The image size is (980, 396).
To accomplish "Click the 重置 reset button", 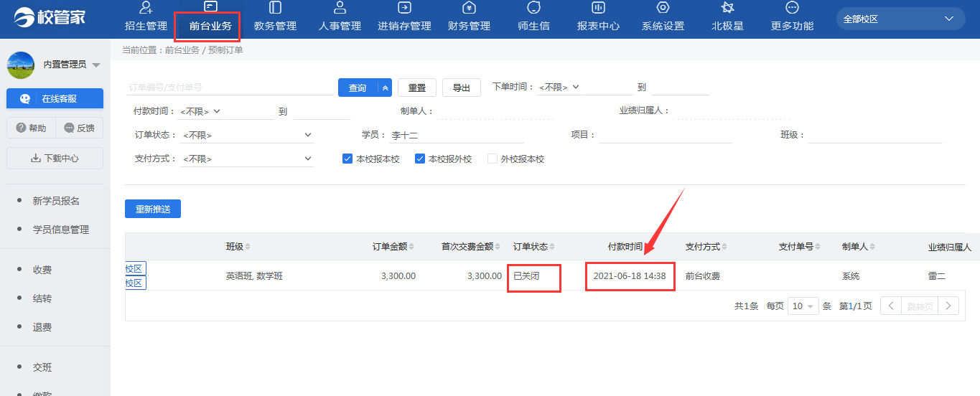I will click(x=417, y=88).
